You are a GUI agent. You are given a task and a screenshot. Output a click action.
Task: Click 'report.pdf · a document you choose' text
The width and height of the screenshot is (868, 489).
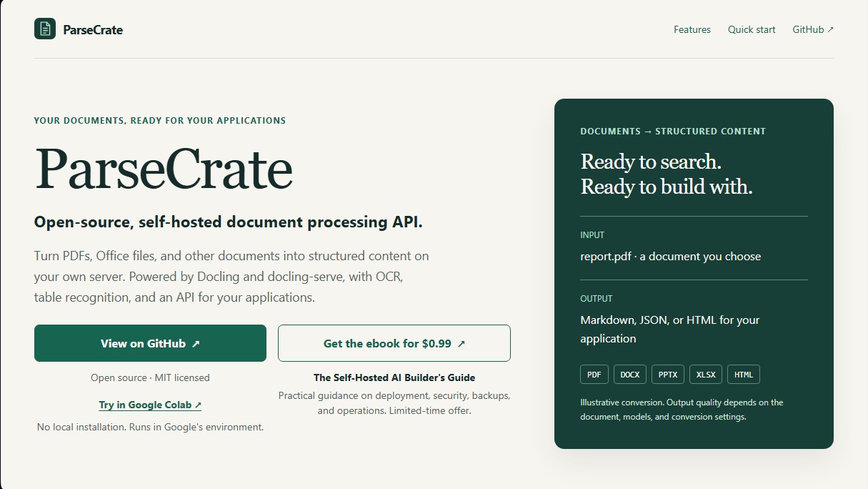pos(671,256)
